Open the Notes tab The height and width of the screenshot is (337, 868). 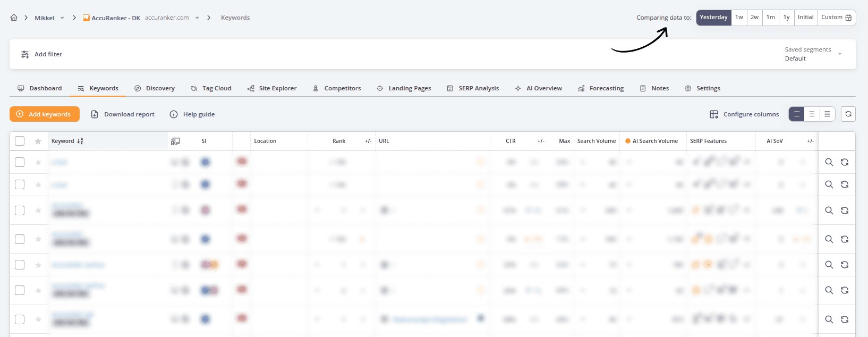coord(654,88)
